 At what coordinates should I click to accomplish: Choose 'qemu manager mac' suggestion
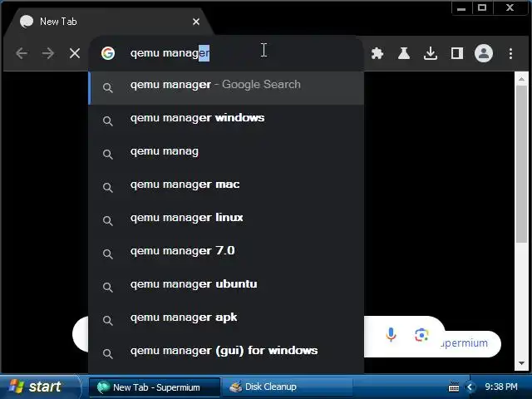(x=226, y=188)
